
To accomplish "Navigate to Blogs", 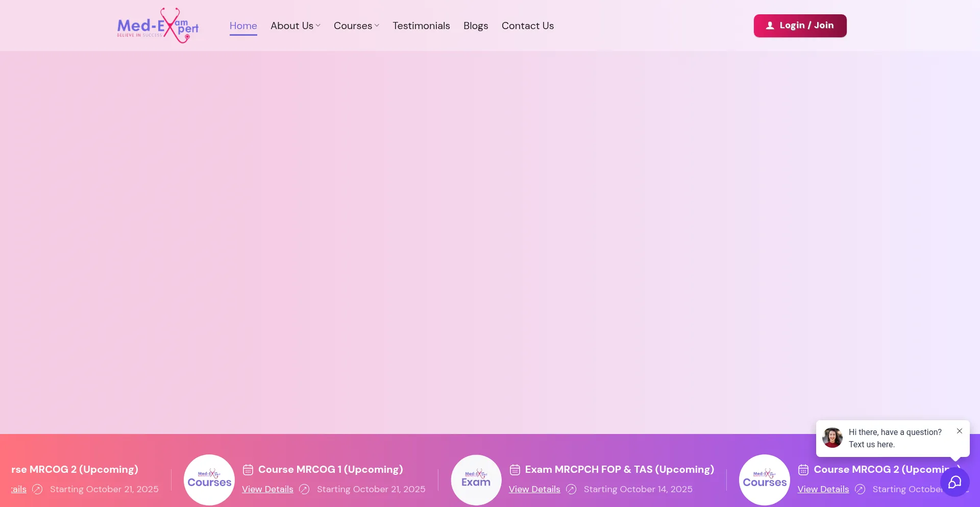I will tap(476, 26).
